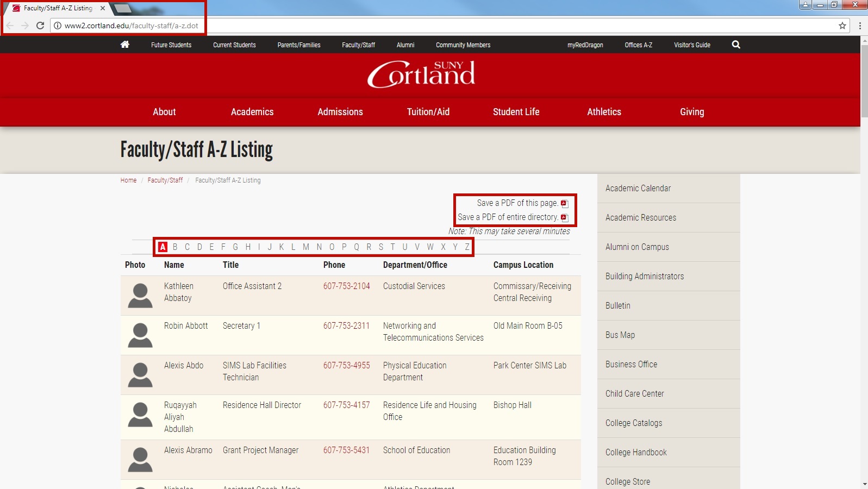Go to Future Students link
Viewport: 868px width, 489px height.
(x=171, y=45)
